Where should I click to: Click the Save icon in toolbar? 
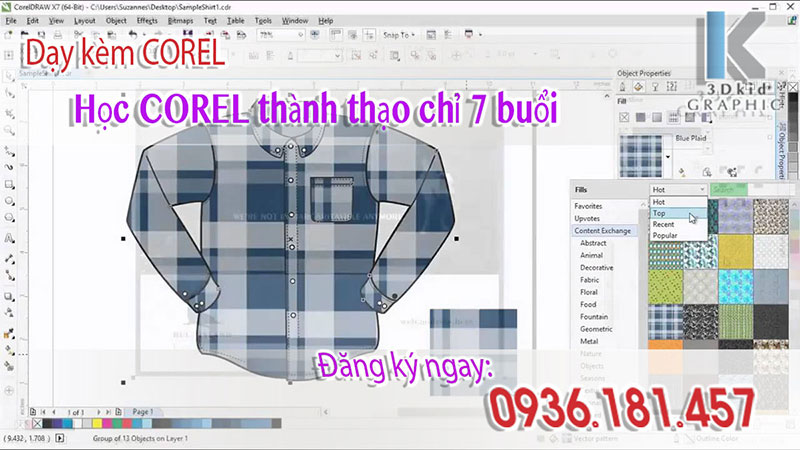41,35
